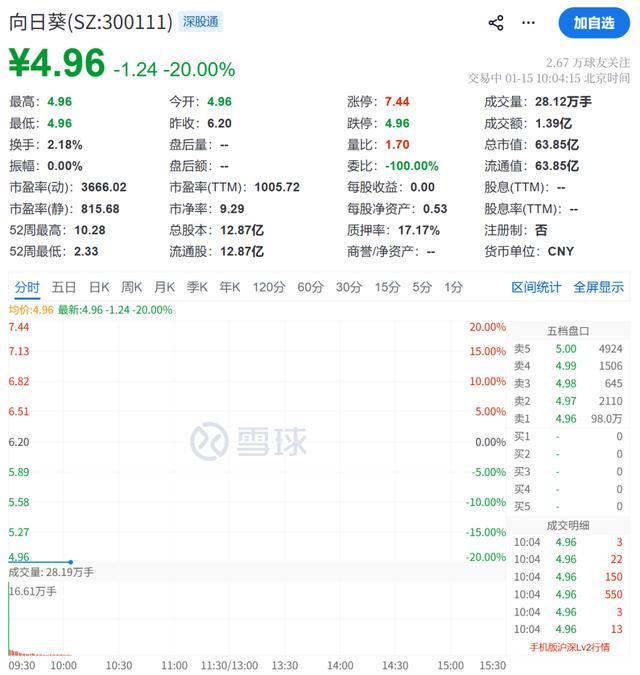Click the 52周最高 value 10.28

[x=90, y=230]
